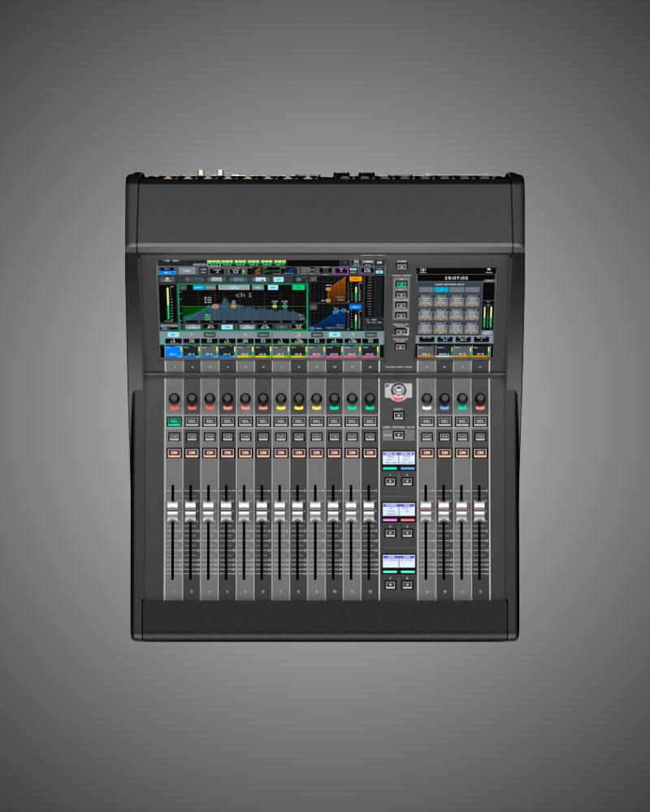Adjust the channel 4 encoder knob
Viewport: 650px width, 812px height.
pos(227,399)
